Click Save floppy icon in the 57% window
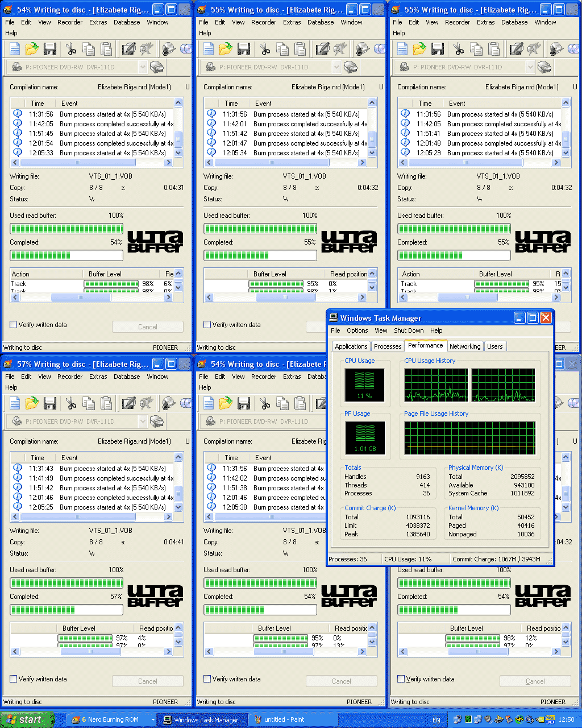582x728 pixels. [x=49, y=403]
